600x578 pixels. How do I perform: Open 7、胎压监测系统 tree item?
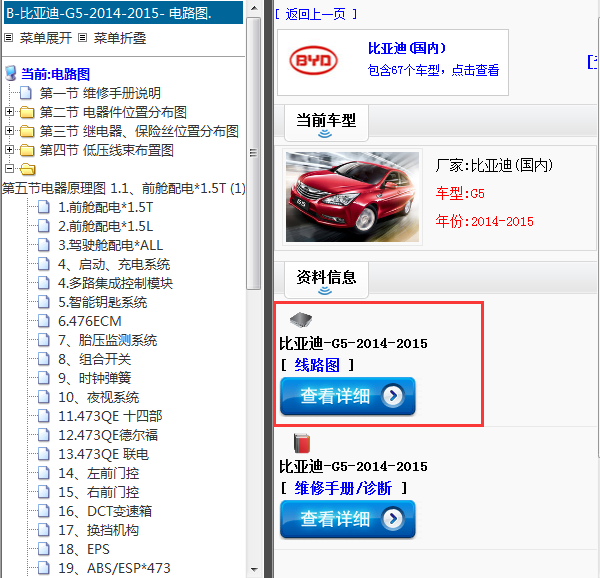click(x=108, y=340)
